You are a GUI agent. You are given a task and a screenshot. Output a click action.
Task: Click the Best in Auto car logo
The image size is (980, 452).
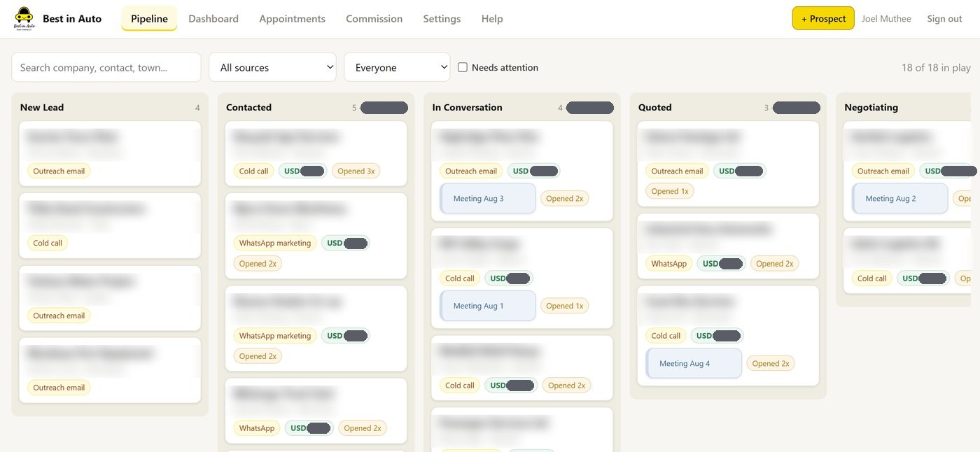pyautogui.click(x=24, y=19)
